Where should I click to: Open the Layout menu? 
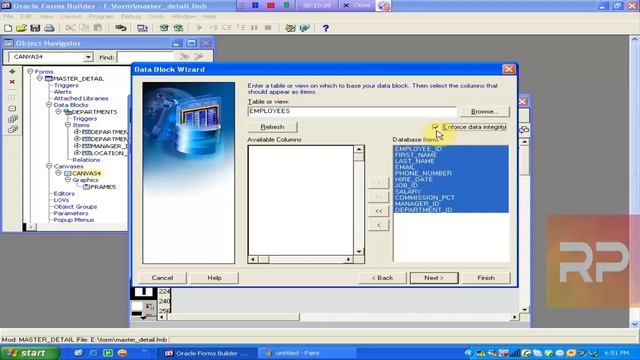(71, 16)
